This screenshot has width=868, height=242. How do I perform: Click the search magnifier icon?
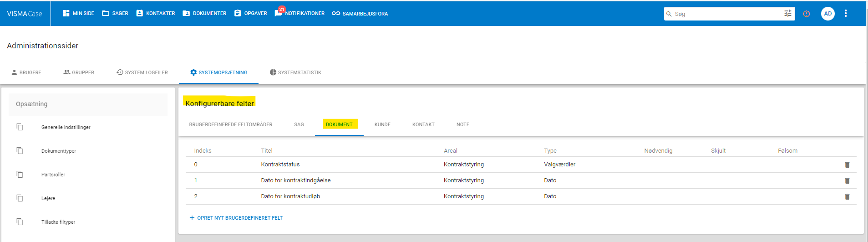click(669, 14)
